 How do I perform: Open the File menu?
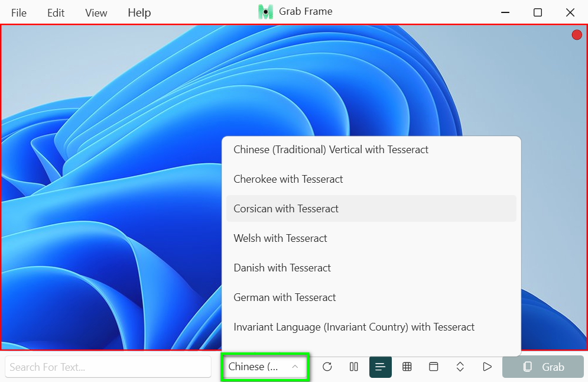19,12
